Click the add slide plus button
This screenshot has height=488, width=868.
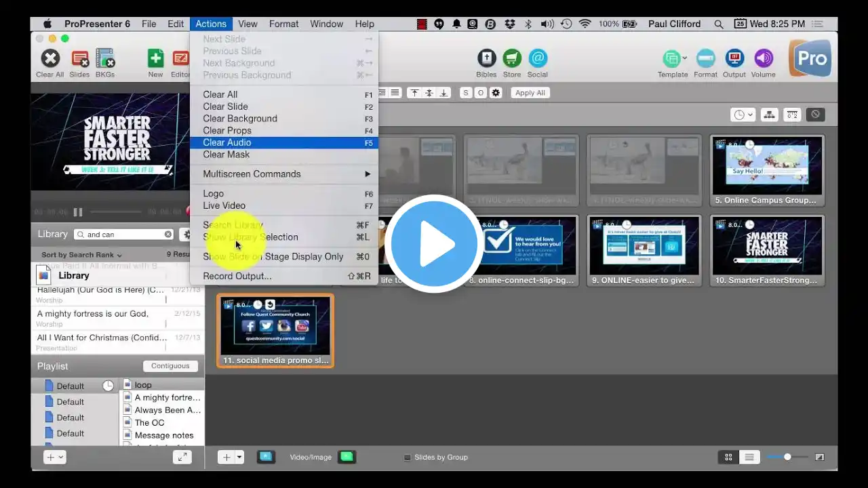[x=226, y=457]
